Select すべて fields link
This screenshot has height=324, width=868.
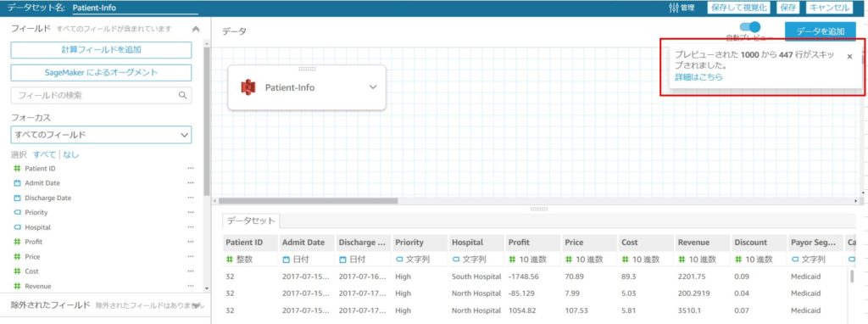(44, 154)
